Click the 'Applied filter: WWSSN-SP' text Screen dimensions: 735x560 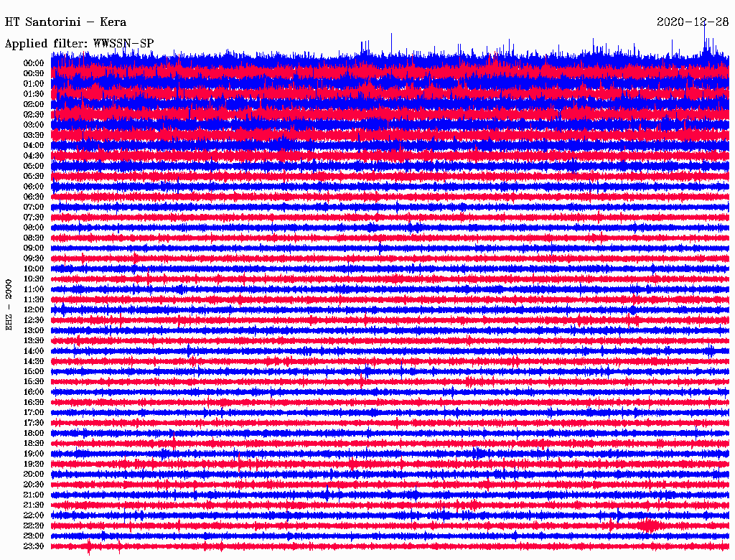pyautogui.click(x=79, y=44)
